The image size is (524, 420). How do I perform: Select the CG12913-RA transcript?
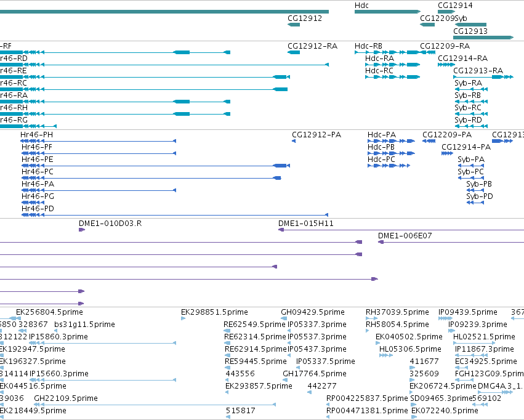483,77
